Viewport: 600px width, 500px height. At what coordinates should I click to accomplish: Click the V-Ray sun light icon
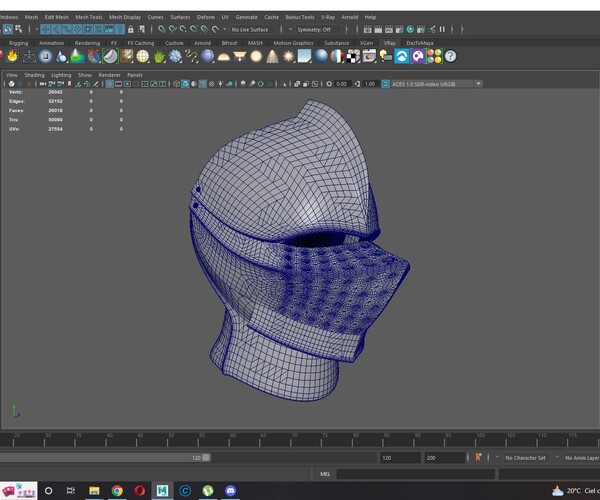289,56
